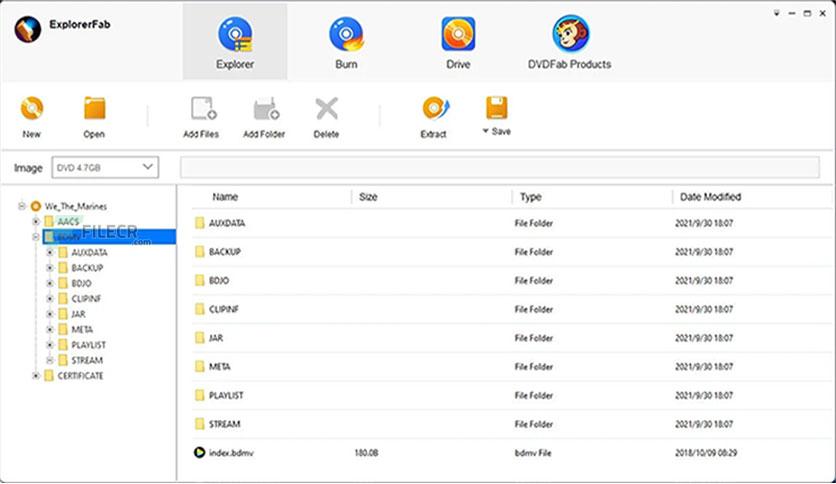This screenshot has height=484, width=836.
Task: Click META folder icon in file list
Action: tap(199, 367)
